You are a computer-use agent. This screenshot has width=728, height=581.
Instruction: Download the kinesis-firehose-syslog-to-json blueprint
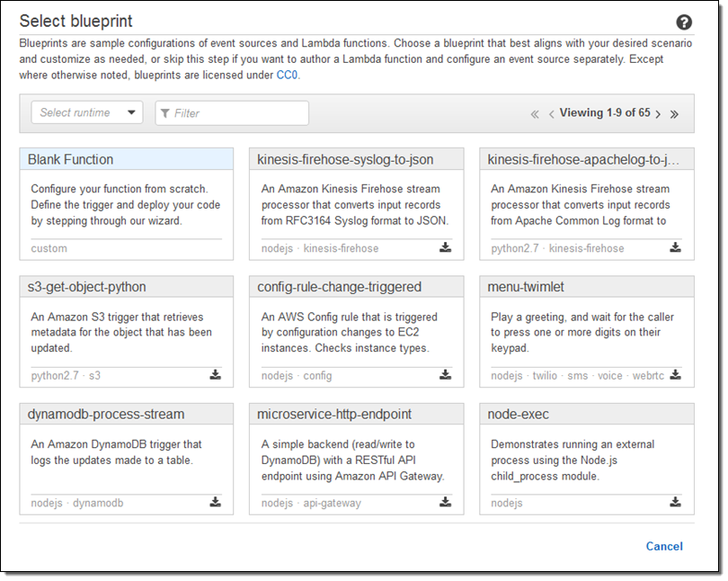(445, 248)
